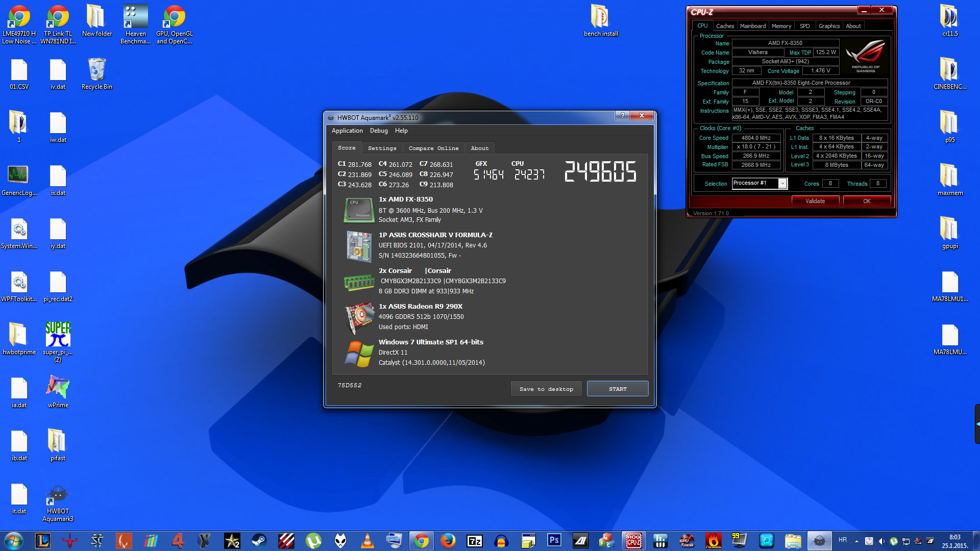The height and width of the screenshot is (551, 980).
Task: Open Graphics tab in CPU-Z
Action: pyautogui.click(x=829, y=26)
